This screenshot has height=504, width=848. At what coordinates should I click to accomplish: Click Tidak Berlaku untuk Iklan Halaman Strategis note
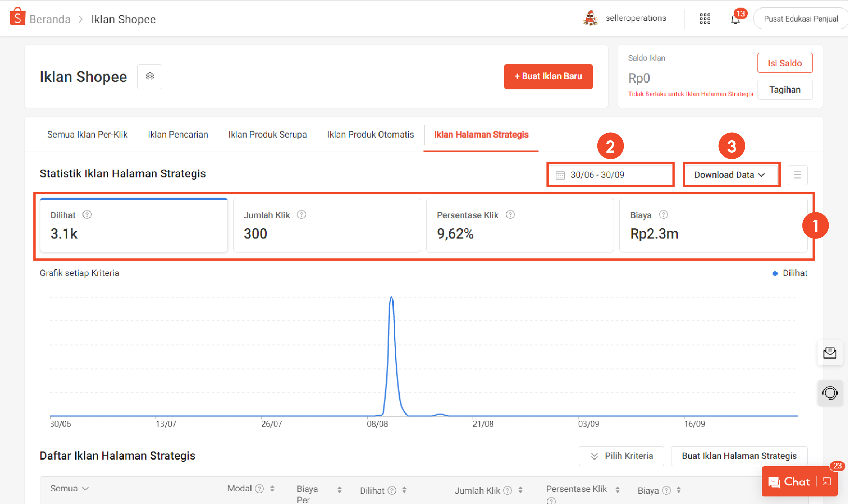690,94
